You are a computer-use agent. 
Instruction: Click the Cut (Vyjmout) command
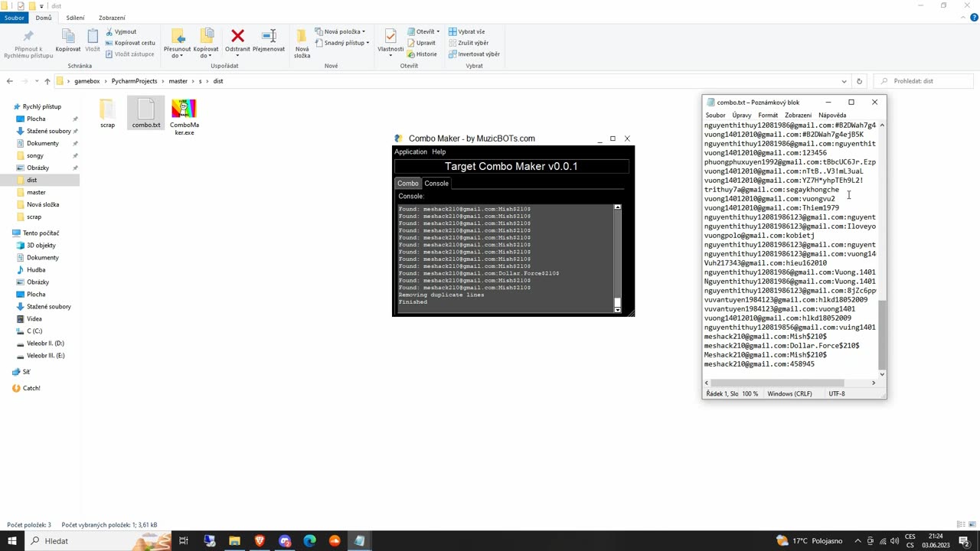pyautogui.click(x=121, y=31)
